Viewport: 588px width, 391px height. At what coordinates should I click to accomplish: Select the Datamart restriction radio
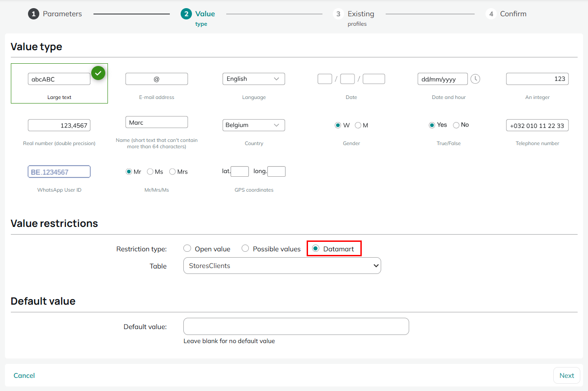(316, 249)
